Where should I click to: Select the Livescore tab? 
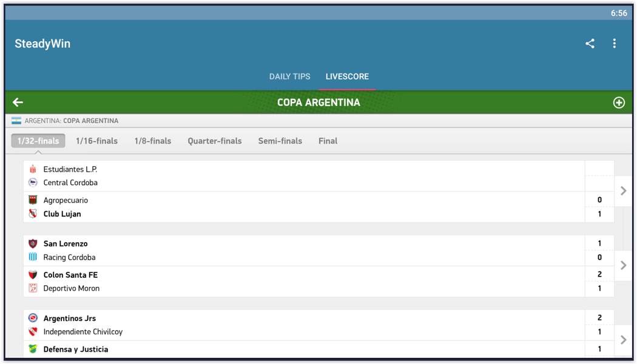click(348, 76)
